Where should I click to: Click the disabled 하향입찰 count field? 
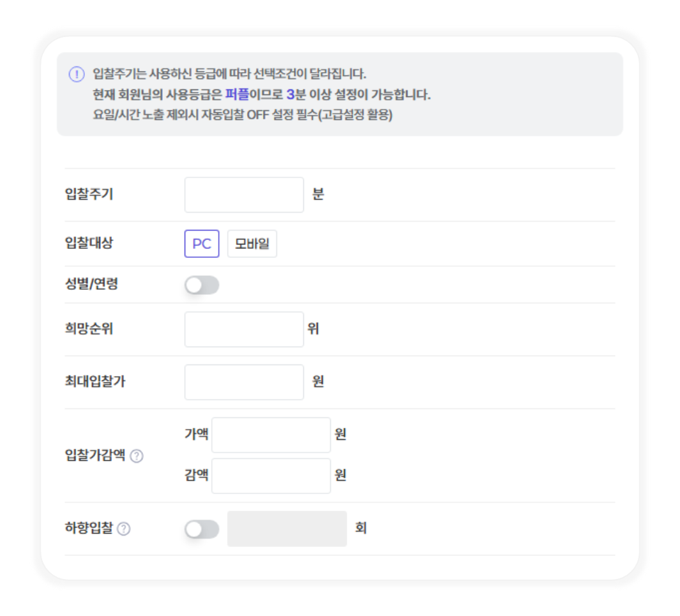point(287,529)
